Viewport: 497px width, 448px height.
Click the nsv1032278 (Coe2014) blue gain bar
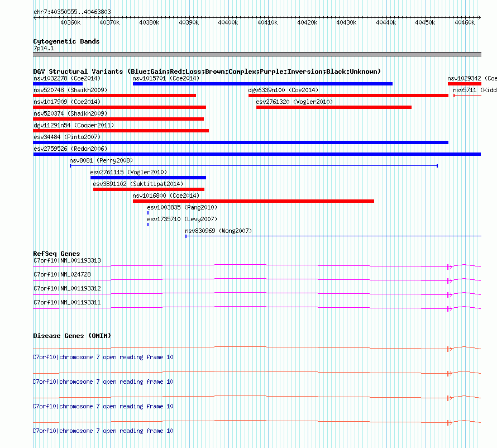tap(58, 84)
